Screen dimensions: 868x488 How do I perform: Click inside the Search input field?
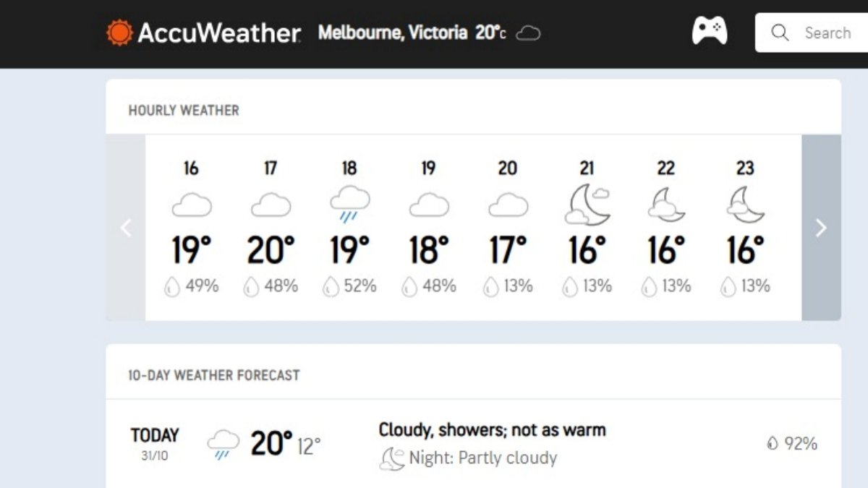tap(827, 33)
